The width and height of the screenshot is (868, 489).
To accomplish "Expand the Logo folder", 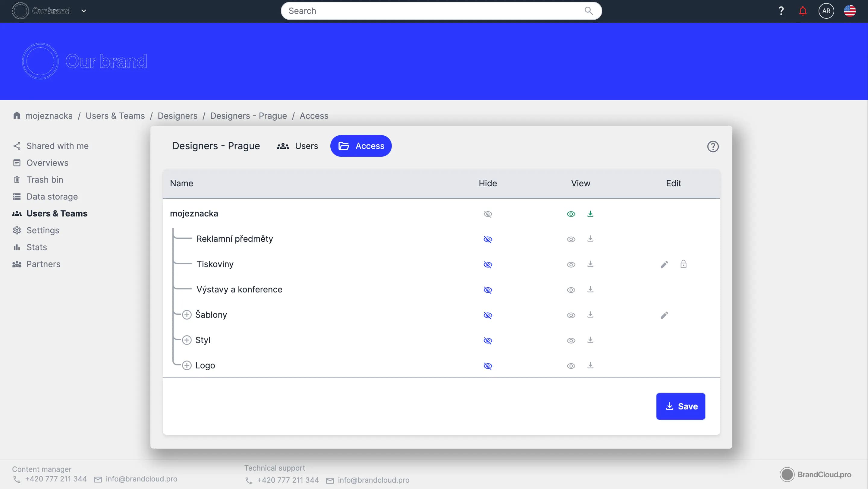I will click(x=187, y=365).
